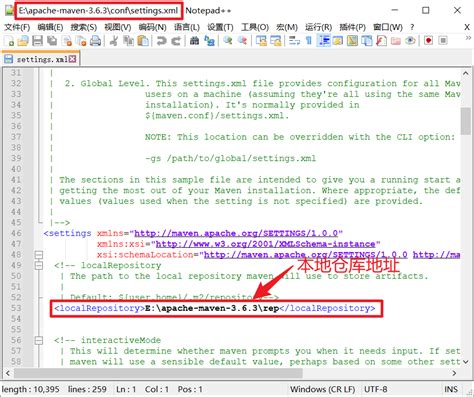Click the Undo arrow icon
The image size is (474, 397).
click(162, 41)
